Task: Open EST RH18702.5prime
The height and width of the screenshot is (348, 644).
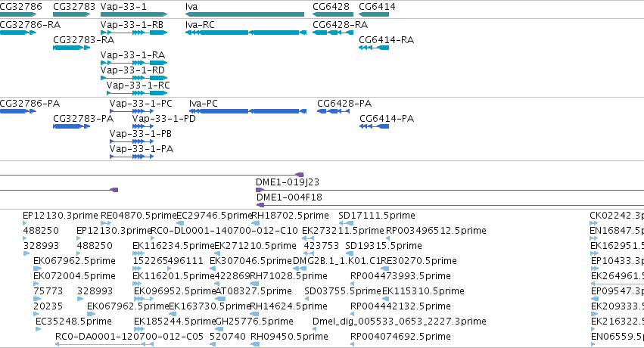Action: click(x=290, y=216)
